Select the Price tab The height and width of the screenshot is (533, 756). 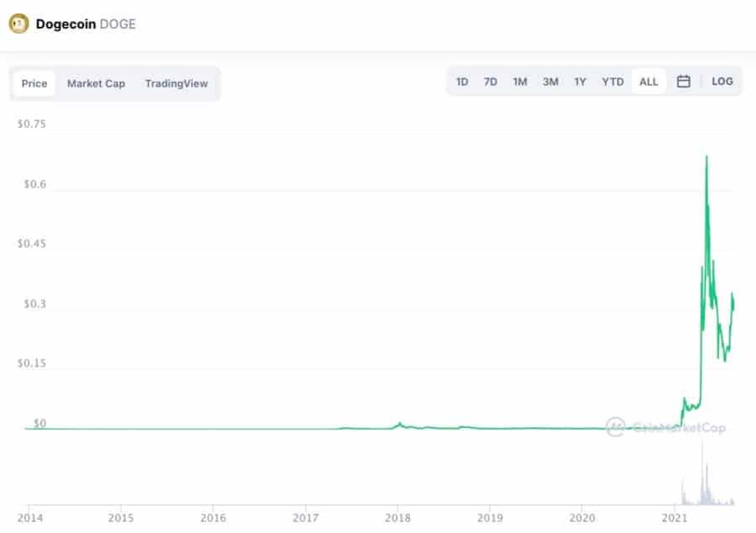pos(34,83)
